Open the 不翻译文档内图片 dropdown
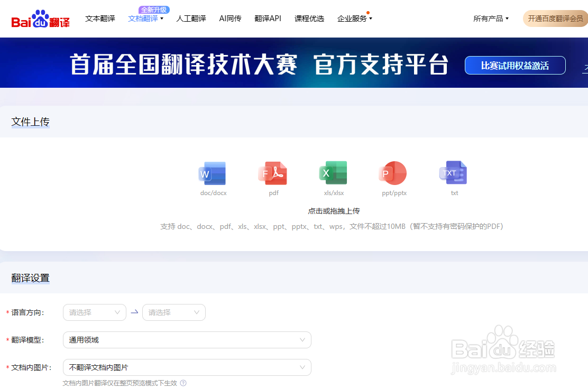588x388 pixels. click(187, 367)
